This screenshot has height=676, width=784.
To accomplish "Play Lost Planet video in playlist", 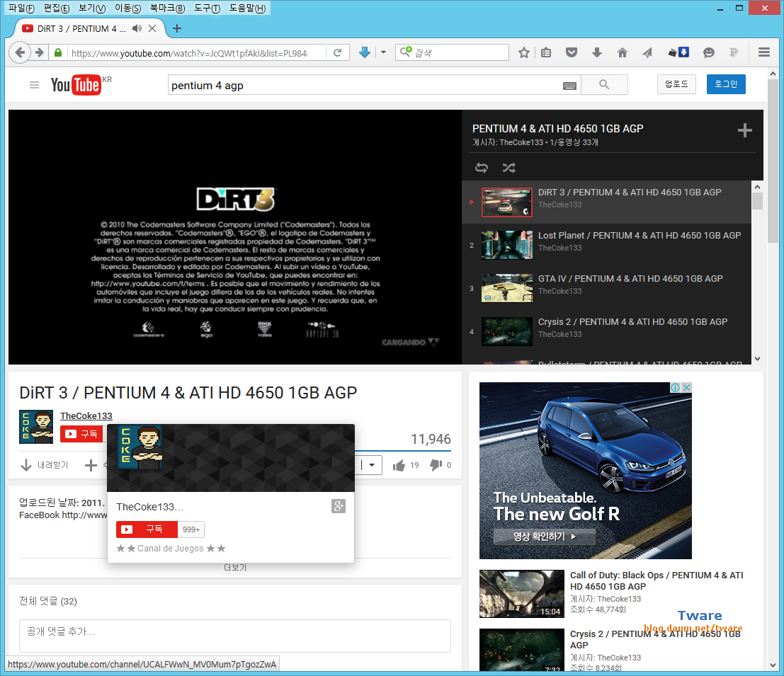I will (606, 245).
